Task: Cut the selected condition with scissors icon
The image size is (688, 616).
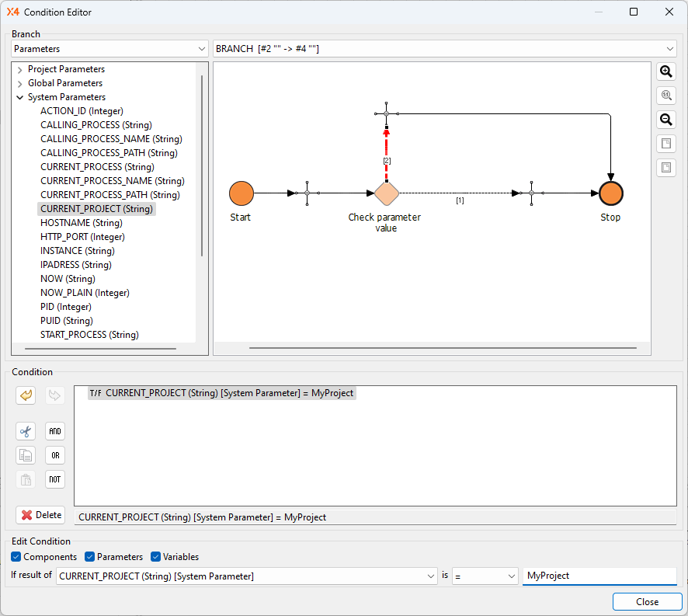Action: [x=25, y=431]
